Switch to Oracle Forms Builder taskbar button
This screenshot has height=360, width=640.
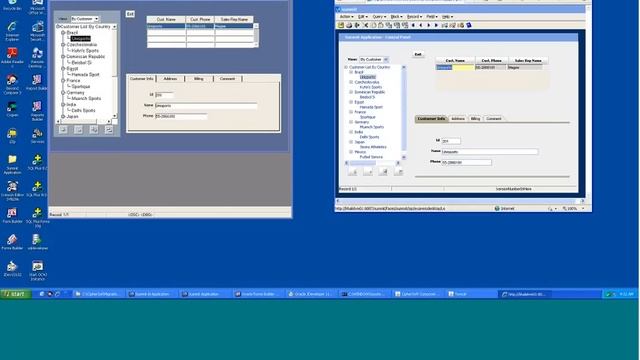258,294
